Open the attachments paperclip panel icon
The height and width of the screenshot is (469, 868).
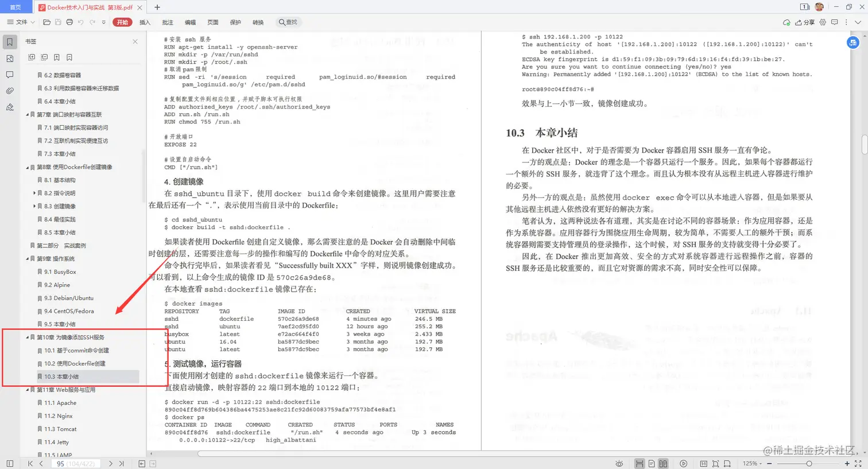(9, 90)
